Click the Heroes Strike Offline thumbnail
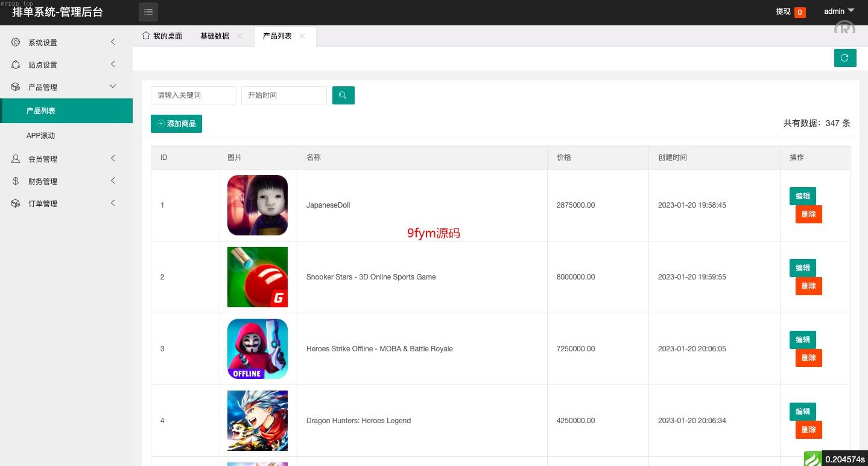868x466 pixels. click(258, 349)
